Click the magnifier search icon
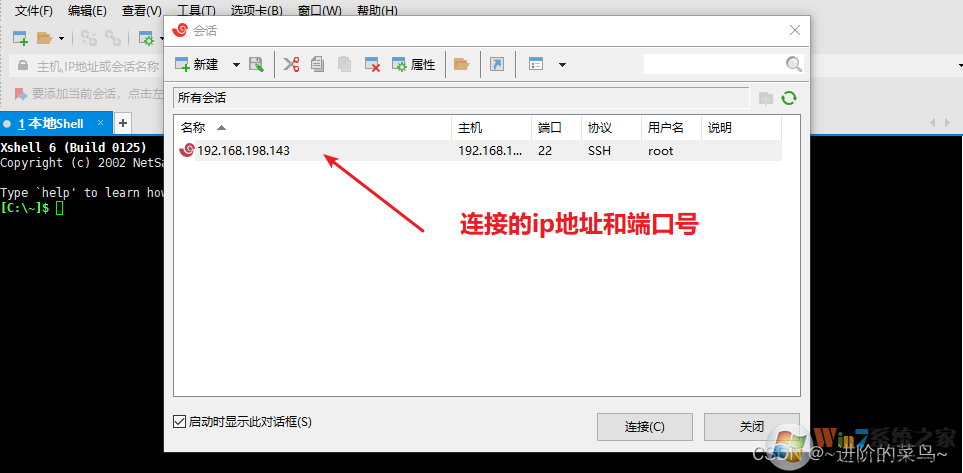This screenshot has width=963, height=473. pyautogui.click(x=793, y=64)
